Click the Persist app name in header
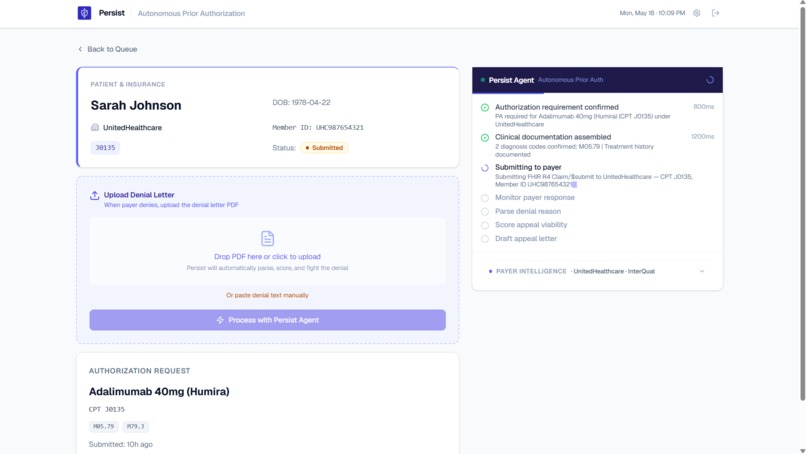 (112, 13)
